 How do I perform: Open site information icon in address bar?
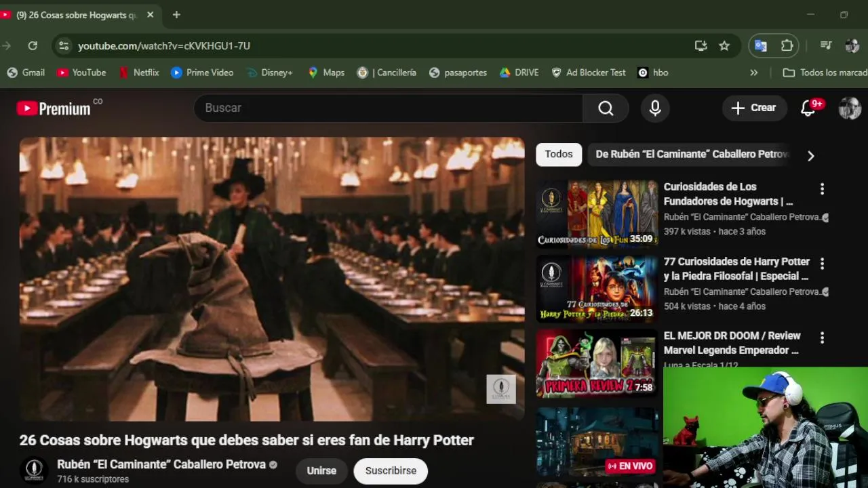[x=64, y=45]
